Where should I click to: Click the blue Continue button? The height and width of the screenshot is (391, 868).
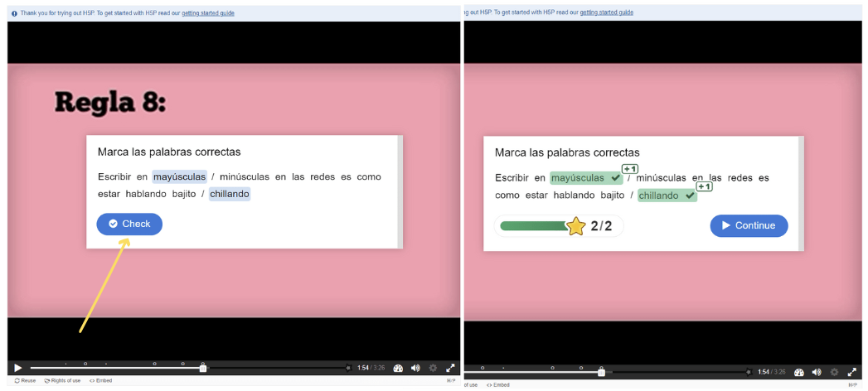coord(749,225)
